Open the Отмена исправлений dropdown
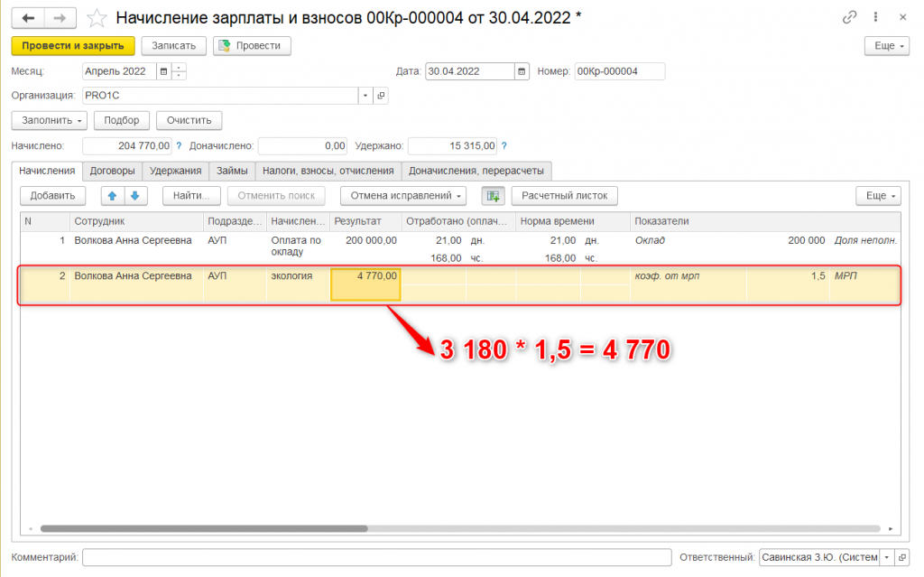 [x=402, y=195]
